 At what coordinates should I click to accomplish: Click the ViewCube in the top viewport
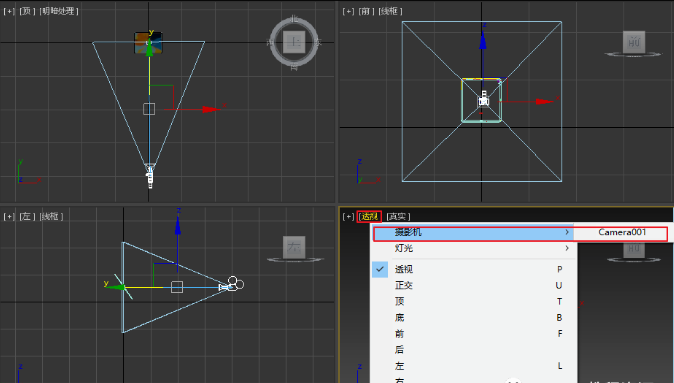tap(294, 42)
